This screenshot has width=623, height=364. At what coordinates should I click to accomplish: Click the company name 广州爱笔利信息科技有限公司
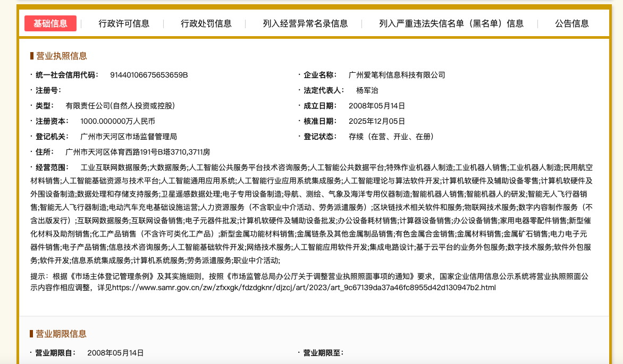tap(397, 75)
